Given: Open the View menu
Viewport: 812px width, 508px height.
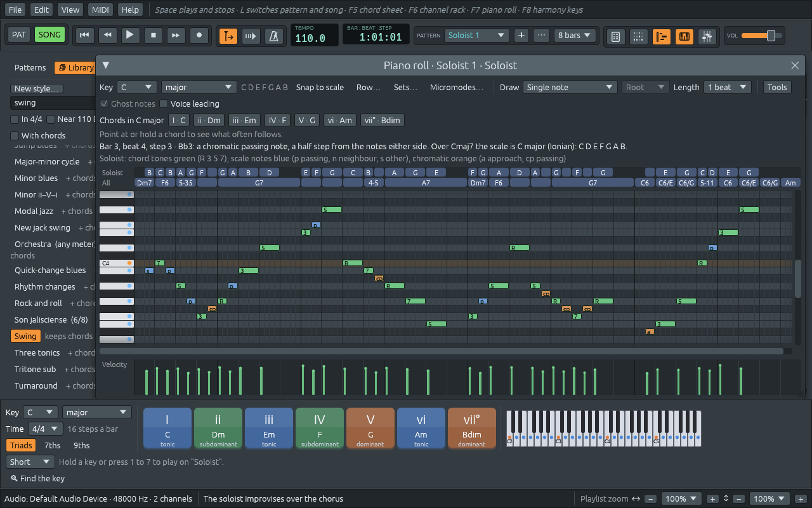Looking at the screenshot, I should pyautogui.click(x=70, y=10).
